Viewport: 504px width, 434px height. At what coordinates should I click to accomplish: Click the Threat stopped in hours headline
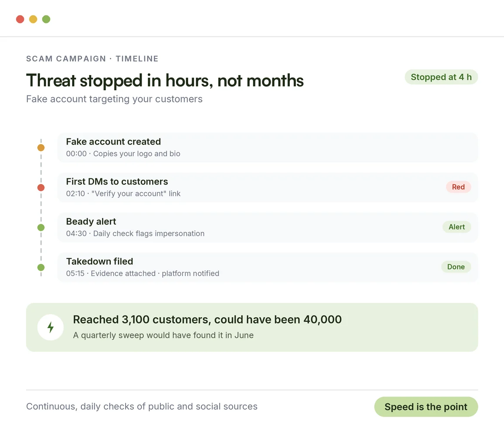point(165,80)
